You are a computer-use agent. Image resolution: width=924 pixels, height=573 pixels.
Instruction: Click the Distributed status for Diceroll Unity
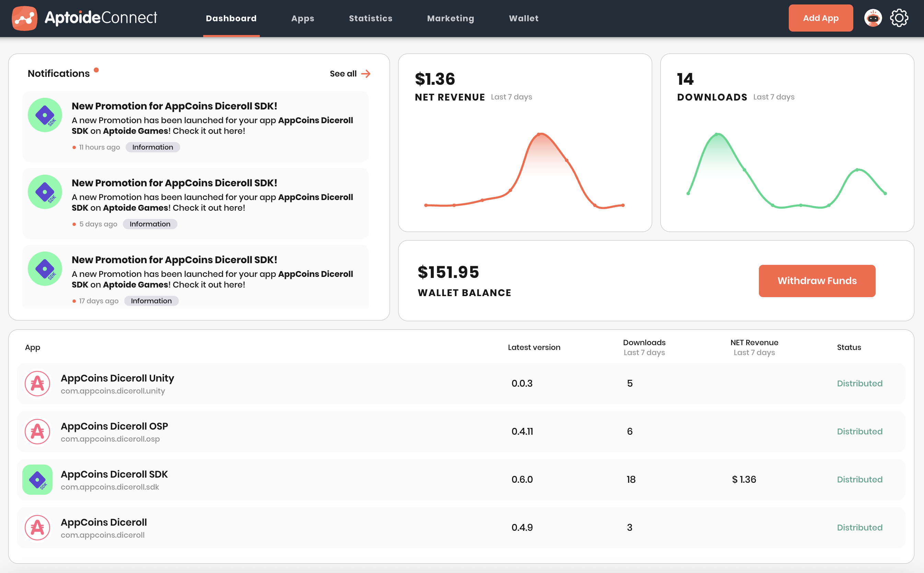pos(859,384)
